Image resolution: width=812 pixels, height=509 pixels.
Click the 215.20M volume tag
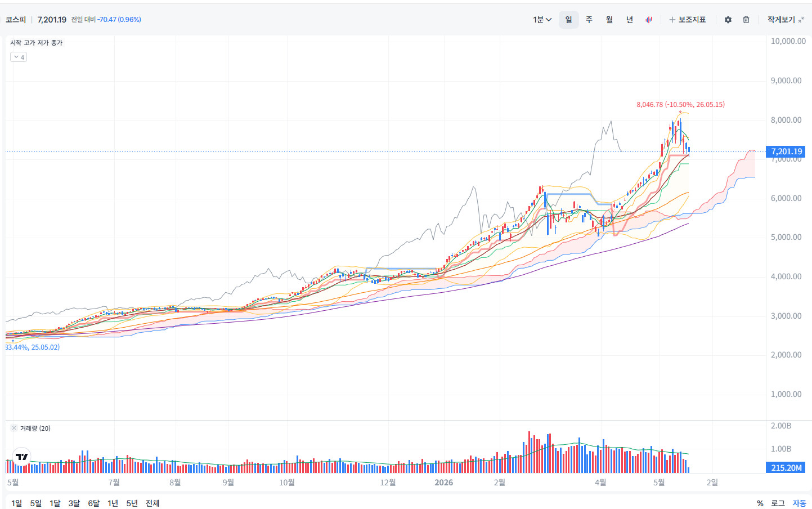(x=786, y=468)
